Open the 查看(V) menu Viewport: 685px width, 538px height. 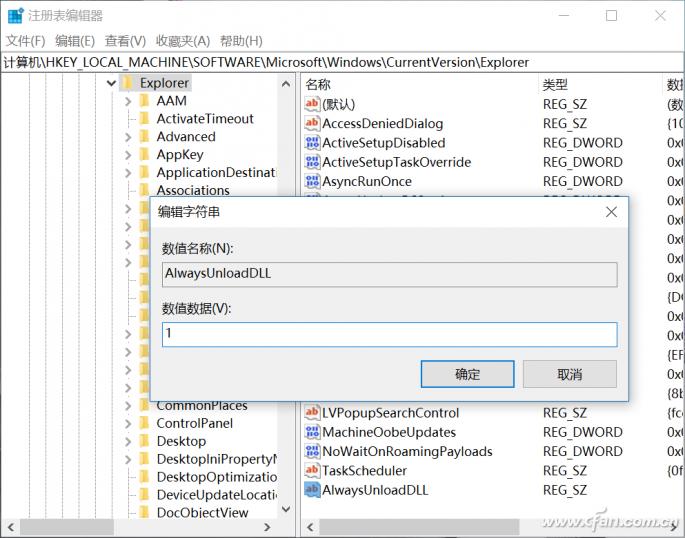click(x=125, y=41)
